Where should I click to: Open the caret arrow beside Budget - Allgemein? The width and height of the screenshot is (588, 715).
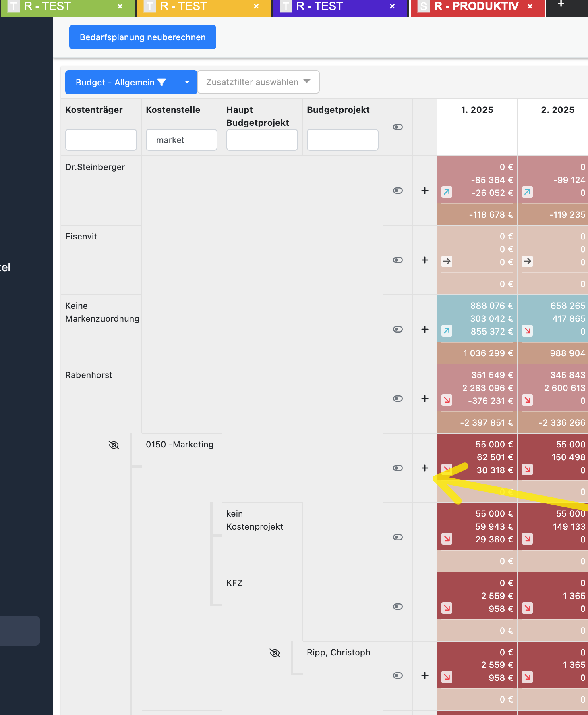click(x=187, y=82)
